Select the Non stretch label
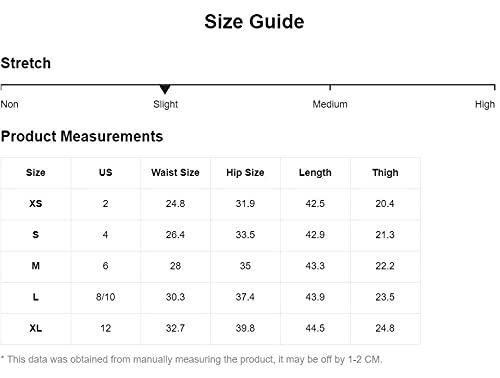The height and width of the screenshot is (378, 500). click(x=9, y=104)
